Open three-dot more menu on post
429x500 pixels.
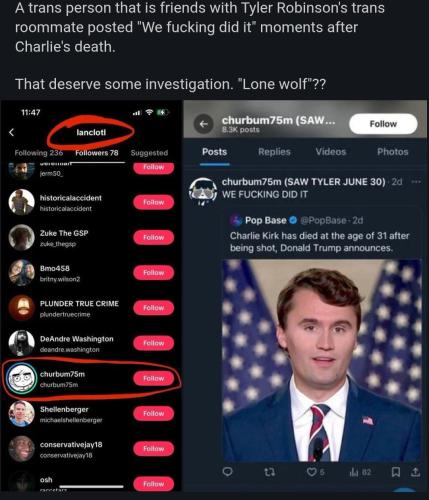416,182
